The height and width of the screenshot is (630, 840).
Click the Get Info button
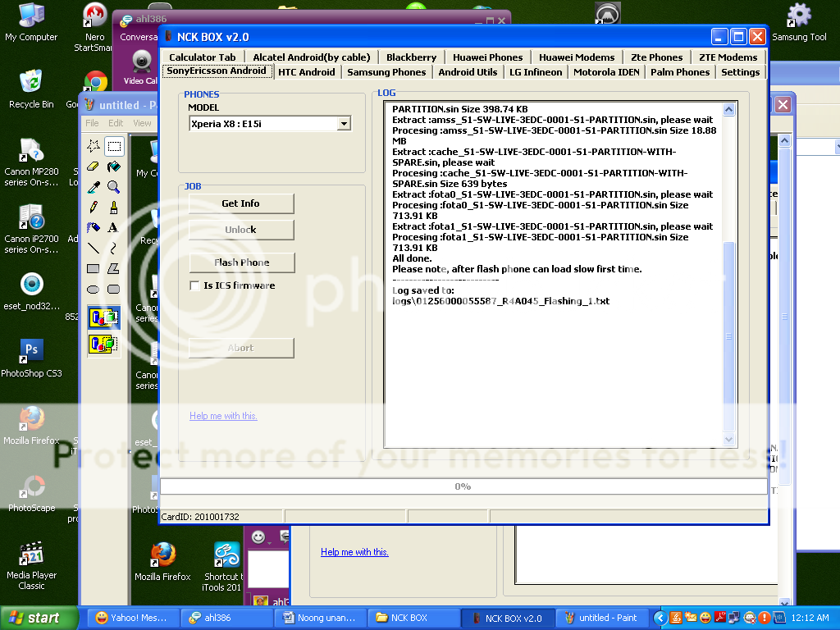240,203
